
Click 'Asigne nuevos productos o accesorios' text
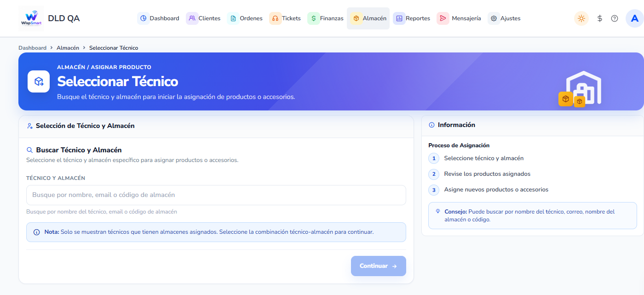[496, 190]
